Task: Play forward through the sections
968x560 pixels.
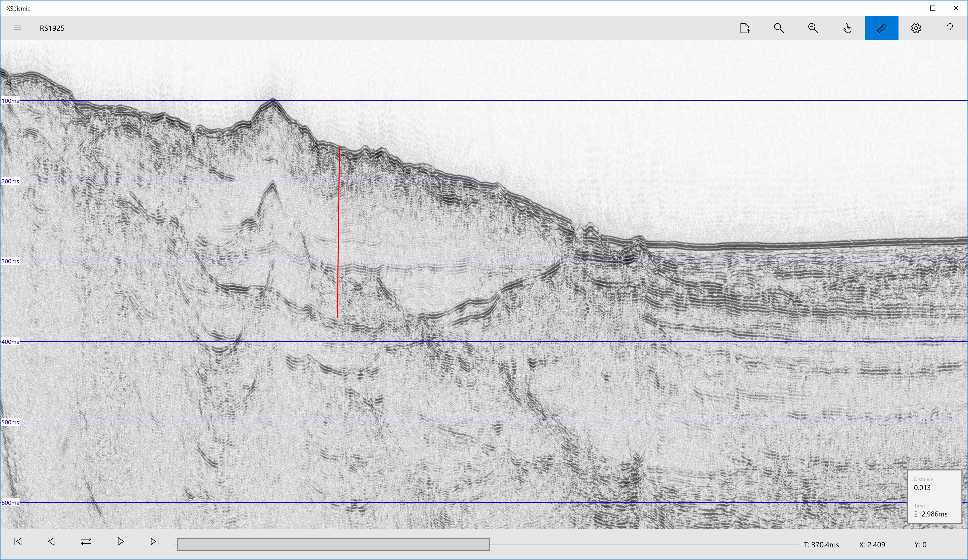Action: point(120,541)
